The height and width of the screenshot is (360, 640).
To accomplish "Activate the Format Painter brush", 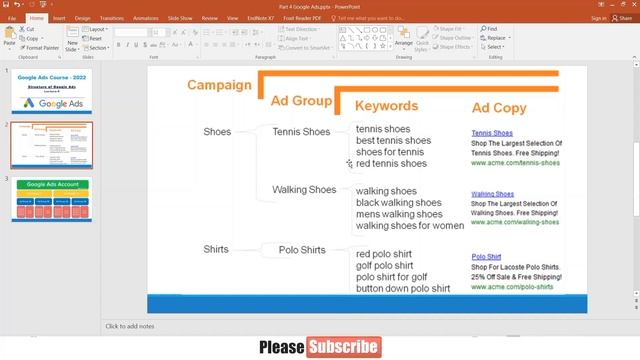I will (40, 48).
